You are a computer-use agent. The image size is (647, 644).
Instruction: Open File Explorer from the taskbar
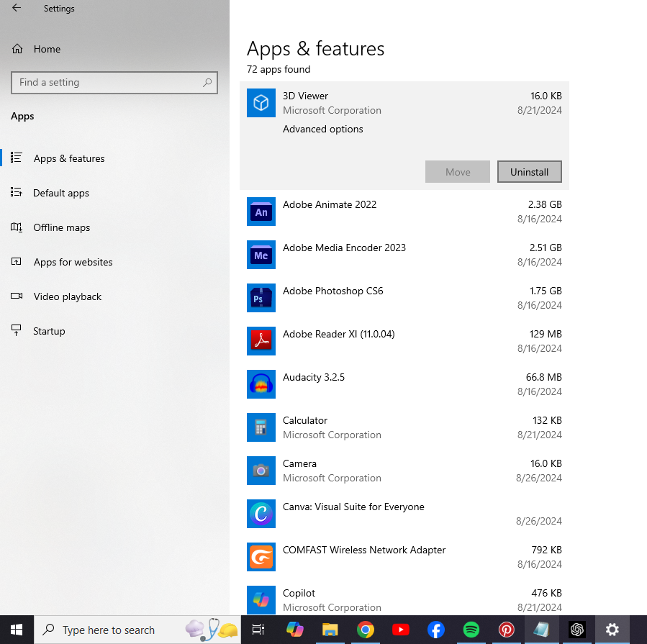pyautogui.click(x=330, y=630)
